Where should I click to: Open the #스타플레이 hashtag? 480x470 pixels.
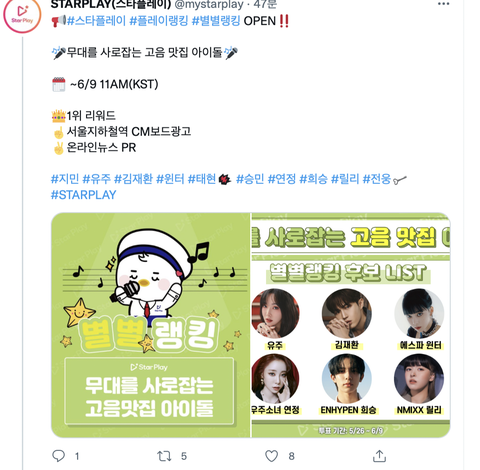click(96, 21)
